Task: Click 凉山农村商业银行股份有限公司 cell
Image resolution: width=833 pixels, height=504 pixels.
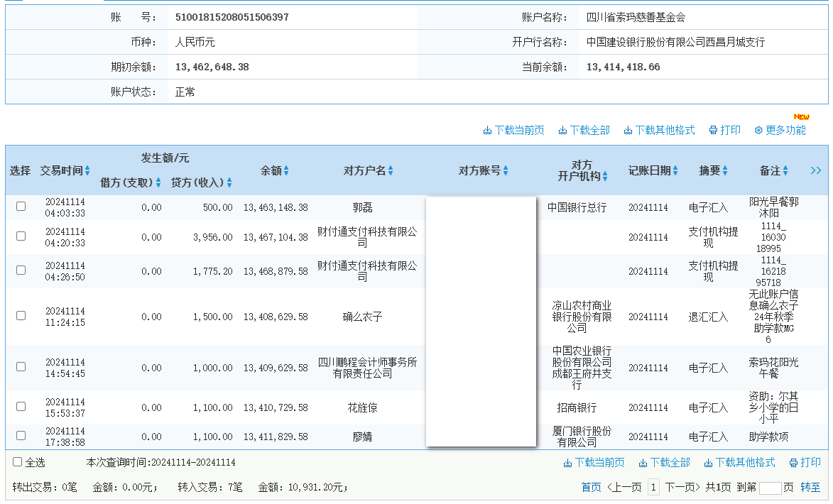Action: (582, 317)
